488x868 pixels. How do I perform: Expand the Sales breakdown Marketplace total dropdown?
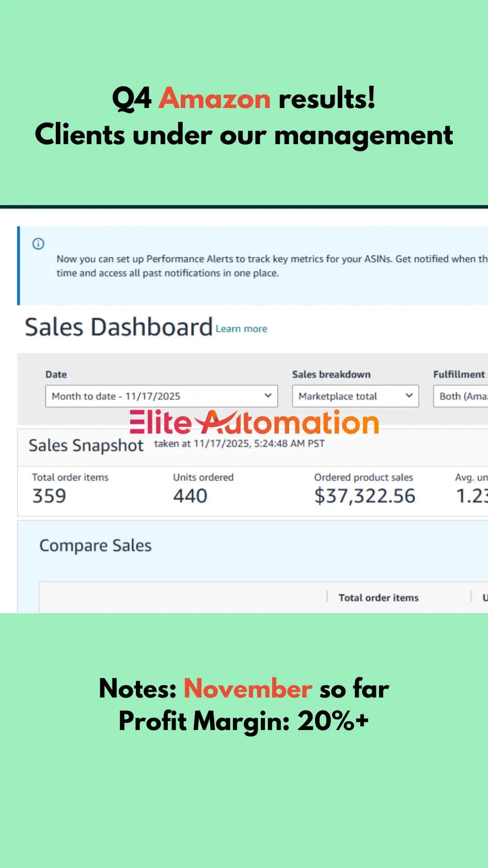pyautogui.click(x=355, y=396)
